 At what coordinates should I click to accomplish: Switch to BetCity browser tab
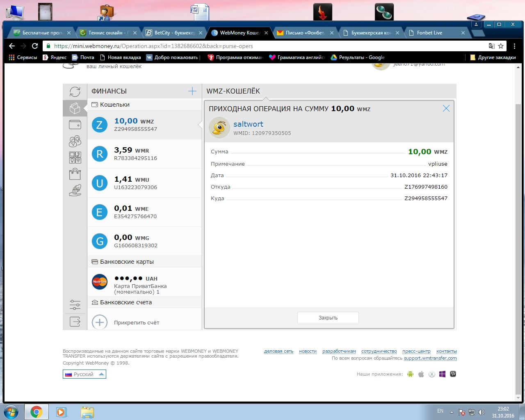click(x=174, y=33)
